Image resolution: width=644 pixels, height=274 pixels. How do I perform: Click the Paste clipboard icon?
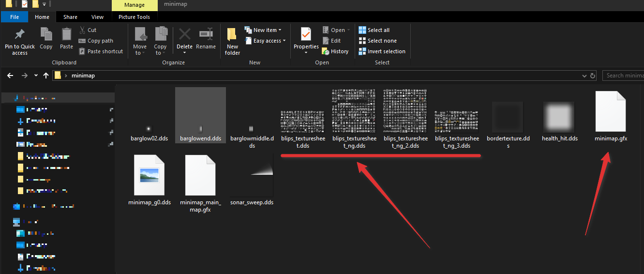[x=66, y=35]
